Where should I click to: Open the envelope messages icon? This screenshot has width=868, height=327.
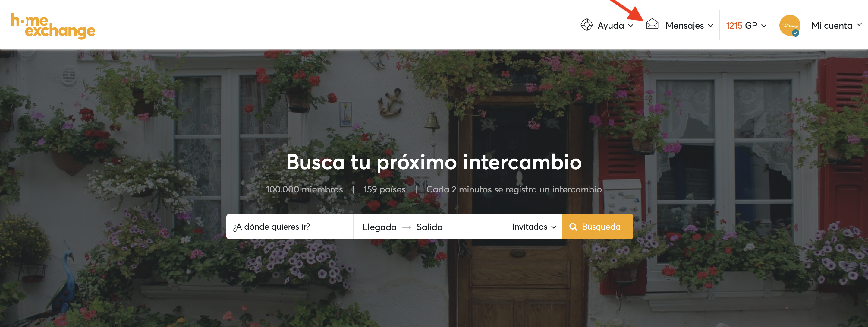pos(652,24)
